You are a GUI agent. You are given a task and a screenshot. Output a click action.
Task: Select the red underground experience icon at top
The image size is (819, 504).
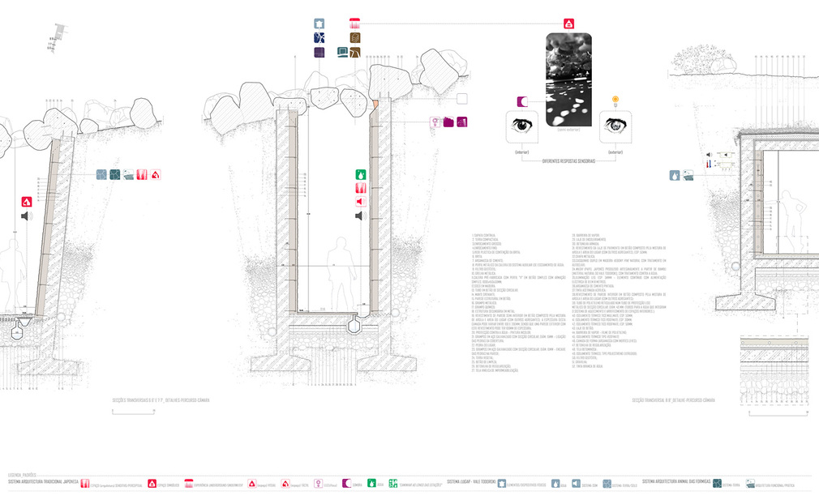354,23
